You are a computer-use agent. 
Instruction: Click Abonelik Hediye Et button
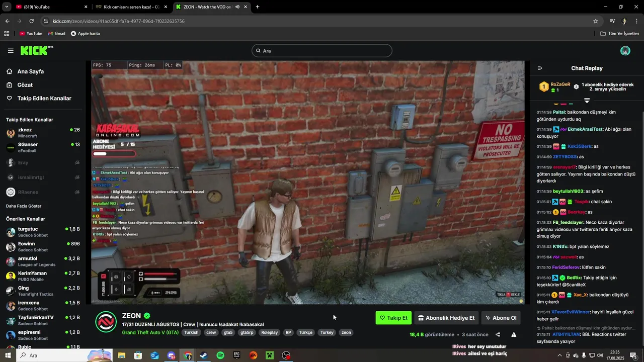pos(446,318)
